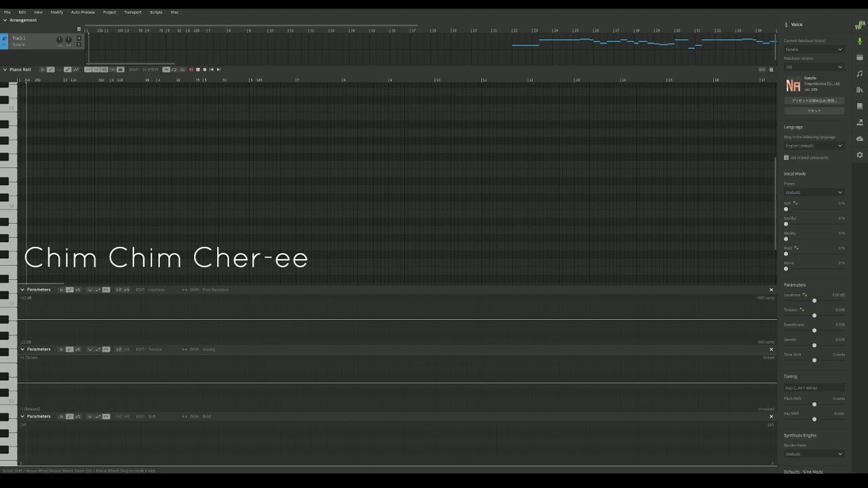Image resolution: width=868 pixels, height=488 pixels.
Task: Solo Track 1 with the S button
Action: point(79,44)
